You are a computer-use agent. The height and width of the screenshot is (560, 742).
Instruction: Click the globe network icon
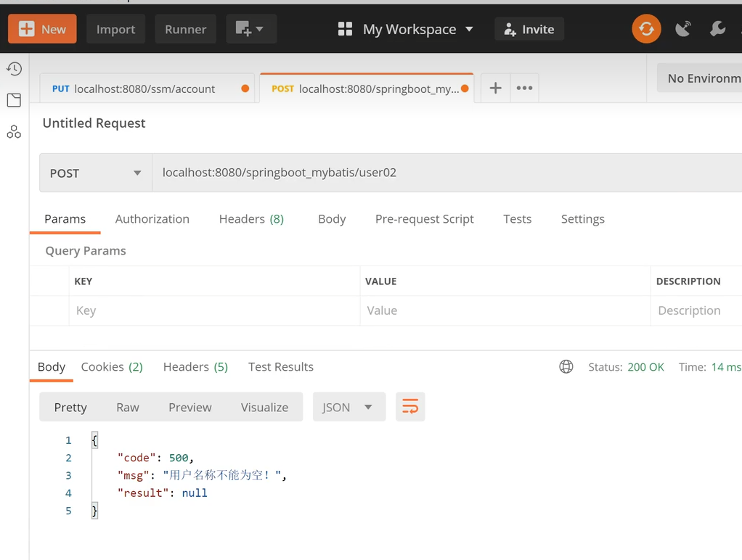click(x=566, y=366)
